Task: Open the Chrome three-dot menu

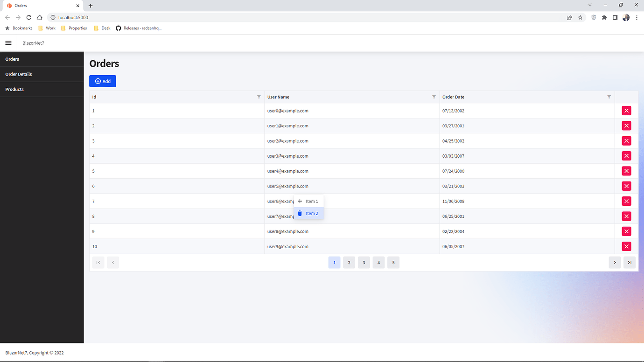Action: [637, 17]
